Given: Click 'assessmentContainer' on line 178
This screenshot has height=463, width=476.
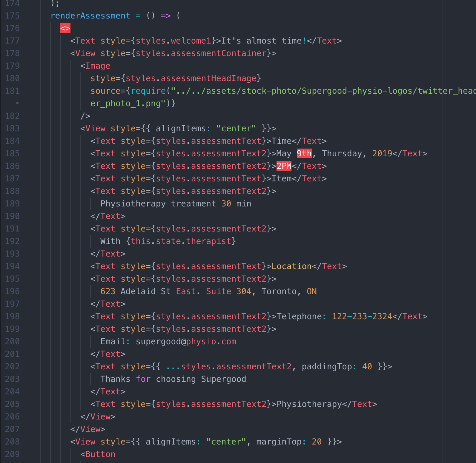Looking at the screenshot, I should (219, 53).
